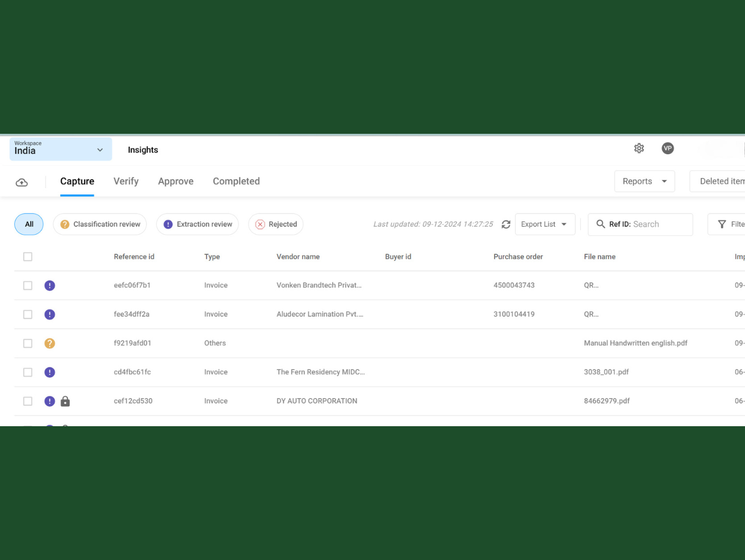Viewport: 745px width, 560px height.
Task: Click the cloud upload icon
Action: (22, 182)
